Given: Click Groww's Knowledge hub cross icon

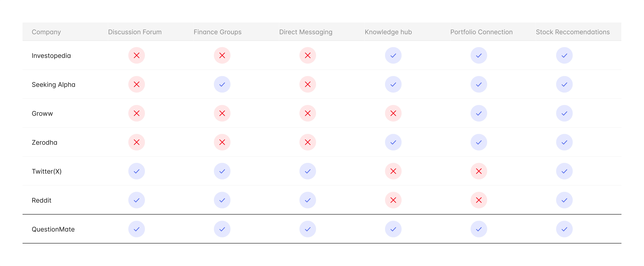Looking at the screenshot, I should pos(393,113).
